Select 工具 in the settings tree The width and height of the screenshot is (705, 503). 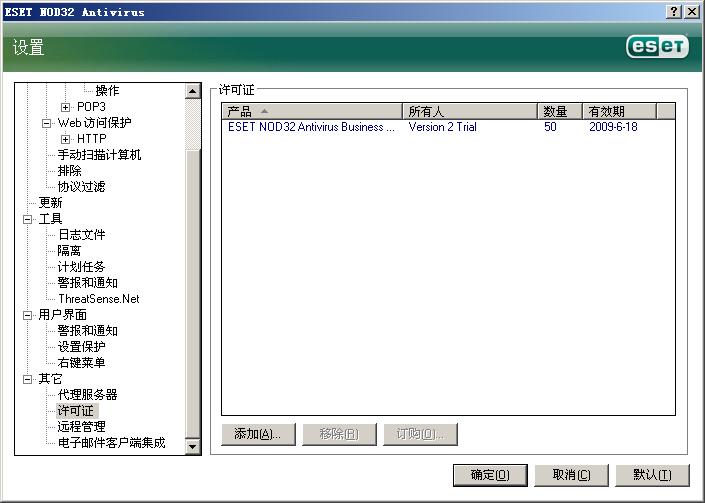tap(50, 218)
